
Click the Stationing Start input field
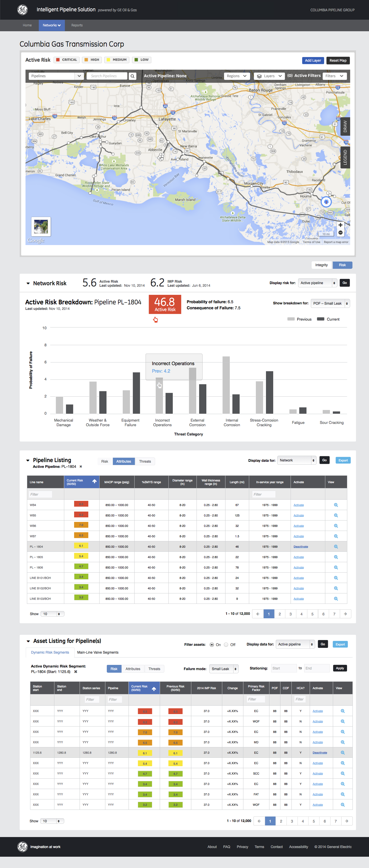(283, 668)
